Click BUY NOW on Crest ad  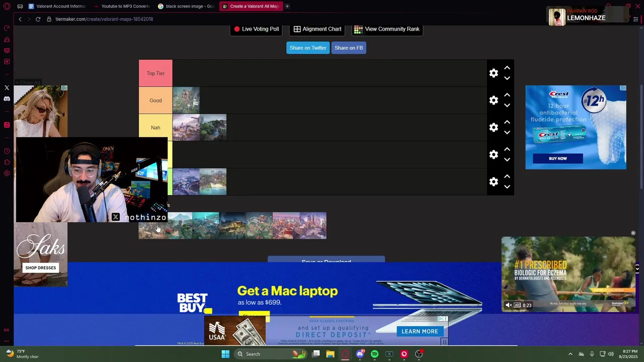[x=557, y=158]
